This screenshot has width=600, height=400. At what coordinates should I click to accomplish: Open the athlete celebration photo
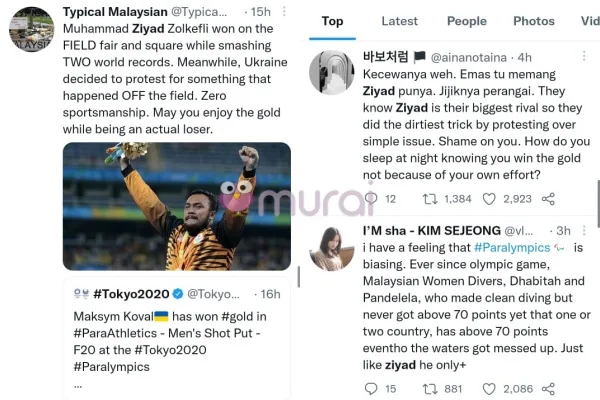tap(177, 205)
